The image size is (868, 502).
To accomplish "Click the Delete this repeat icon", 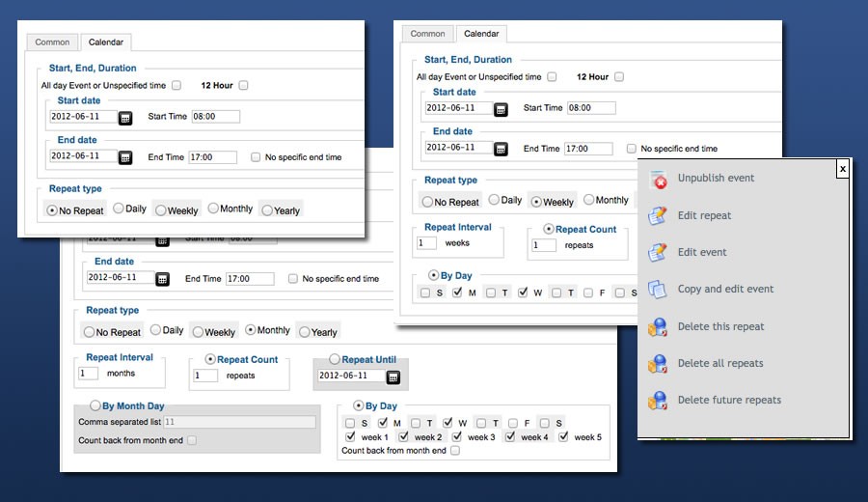I will coord(659,327).
